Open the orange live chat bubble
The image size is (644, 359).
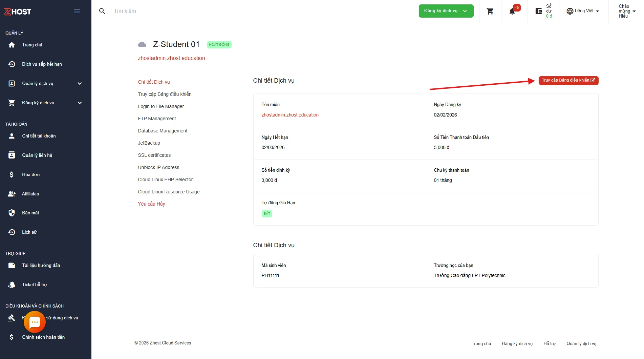pos(35,322)
